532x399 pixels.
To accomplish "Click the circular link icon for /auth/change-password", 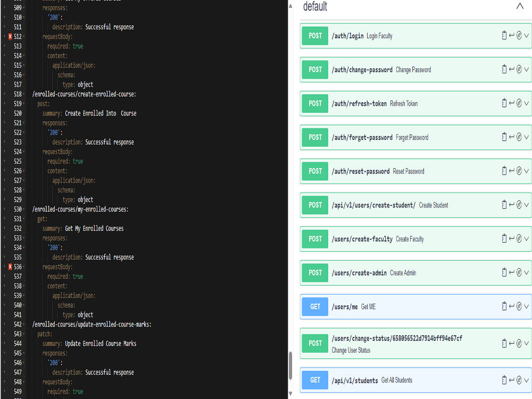I will (519, 69).
